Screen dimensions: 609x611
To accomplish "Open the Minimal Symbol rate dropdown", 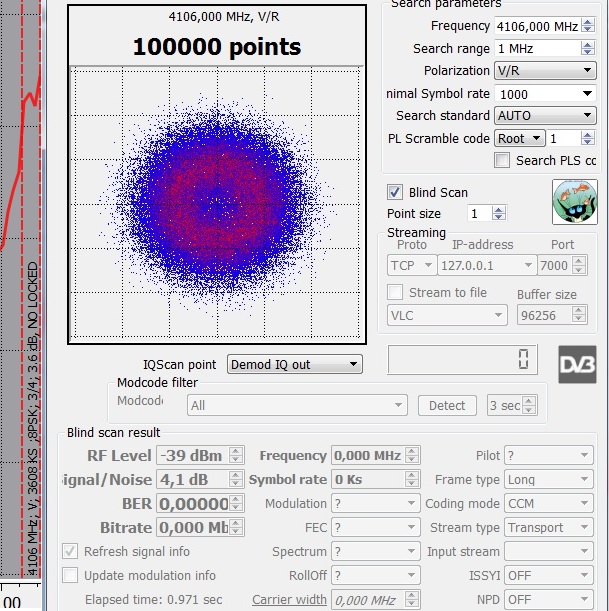I will pyautogui.click(x=545, y=94).
